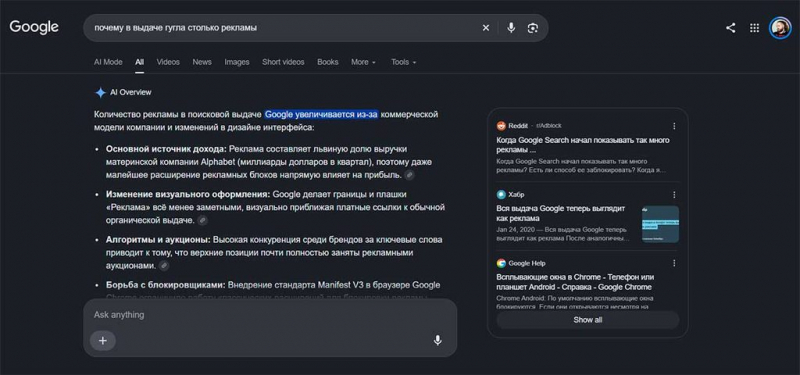The height and width of the screenshot is (375, 800).
Task: Open Reddit result 'Когда Google Search начал показывать'
Action: (x=583, y=145)
